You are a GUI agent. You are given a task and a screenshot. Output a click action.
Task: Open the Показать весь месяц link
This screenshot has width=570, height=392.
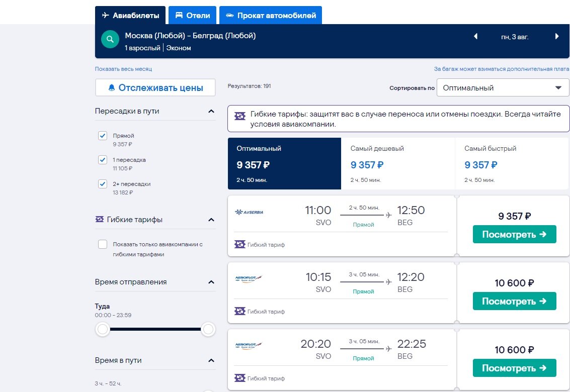123,69
